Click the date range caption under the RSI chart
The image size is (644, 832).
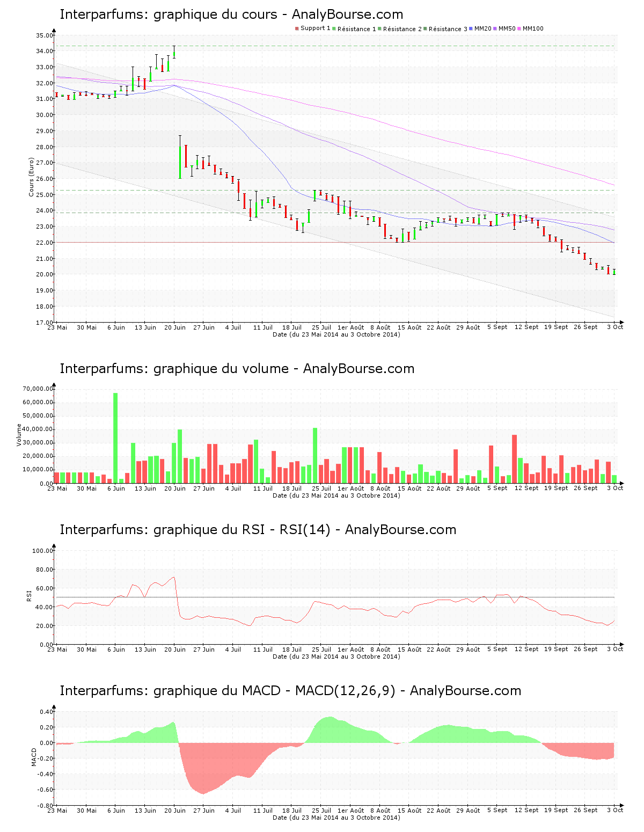336,656
